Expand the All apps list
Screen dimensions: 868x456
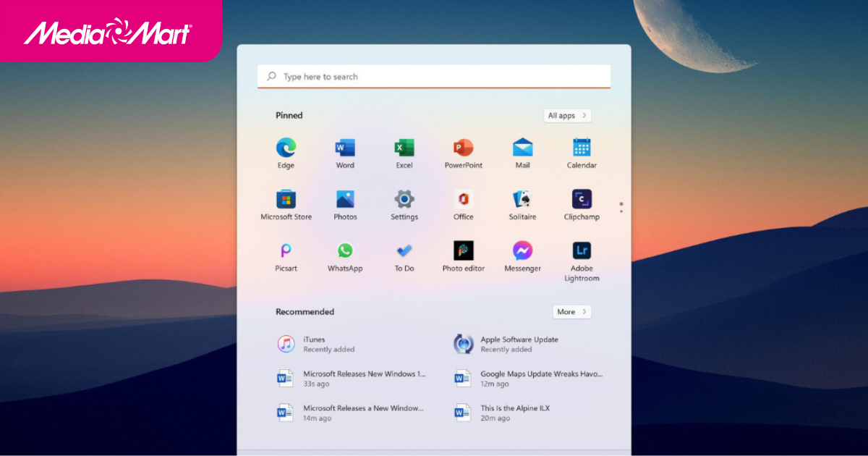(x=567, y=116)
